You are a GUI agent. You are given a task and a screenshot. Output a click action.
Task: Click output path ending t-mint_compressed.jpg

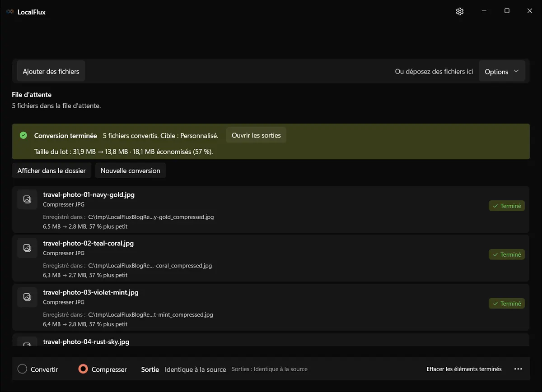[150, 315]
